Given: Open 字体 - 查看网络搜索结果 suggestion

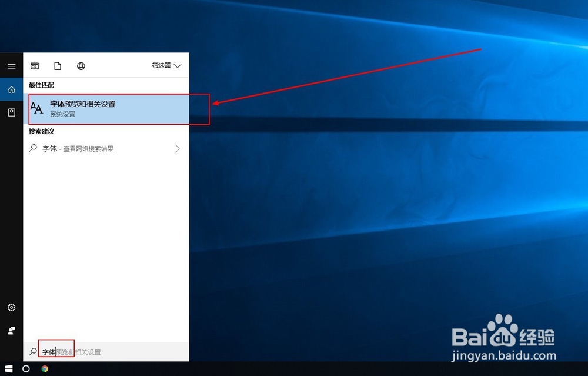Looking at the screenshot, I should point(106,149).
